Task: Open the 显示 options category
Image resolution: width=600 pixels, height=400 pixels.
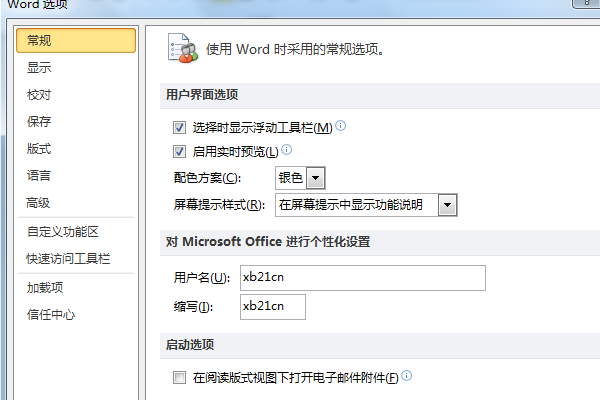Action: point(39,68)
